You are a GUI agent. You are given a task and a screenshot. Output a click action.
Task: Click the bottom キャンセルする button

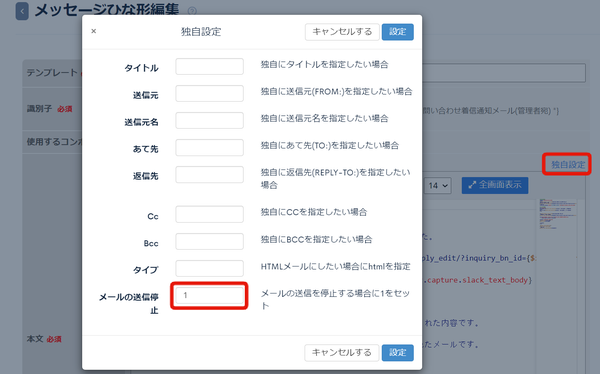(x=342, y=353)
